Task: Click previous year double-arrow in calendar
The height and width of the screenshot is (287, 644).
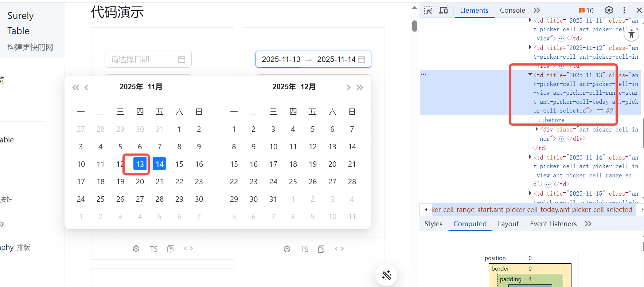Action: pyautogui.click(x=75, y=87)
